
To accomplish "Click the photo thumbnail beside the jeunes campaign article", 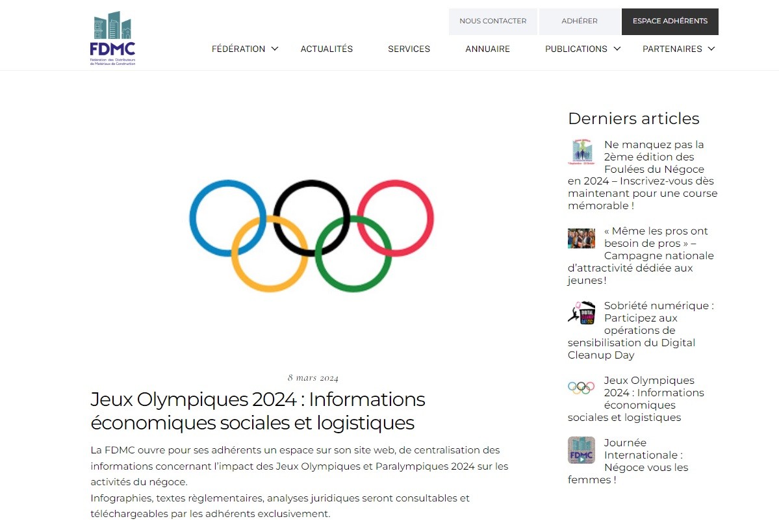I will [581, 238].
